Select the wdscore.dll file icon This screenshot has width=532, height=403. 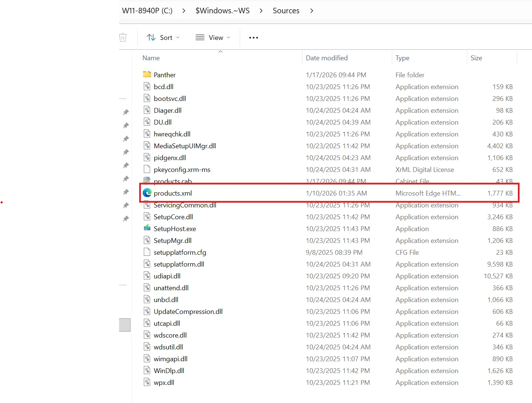point(147,335)
